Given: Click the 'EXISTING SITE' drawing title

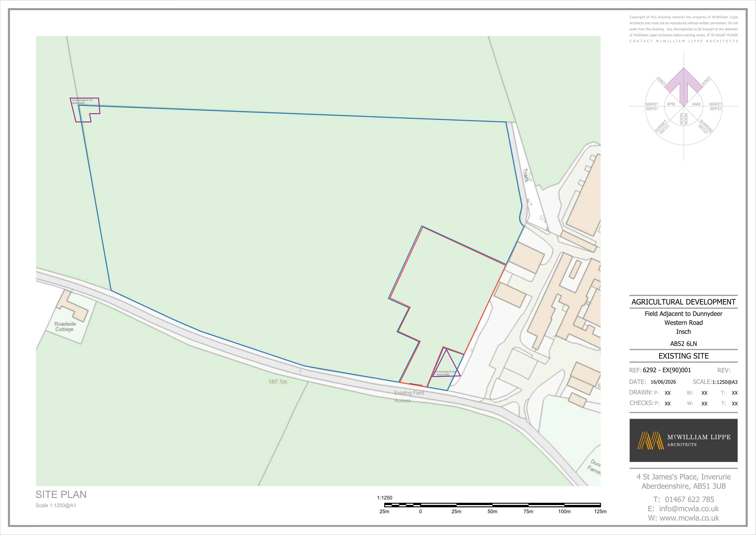Looking at the screenshot, I should click(684, 356).
